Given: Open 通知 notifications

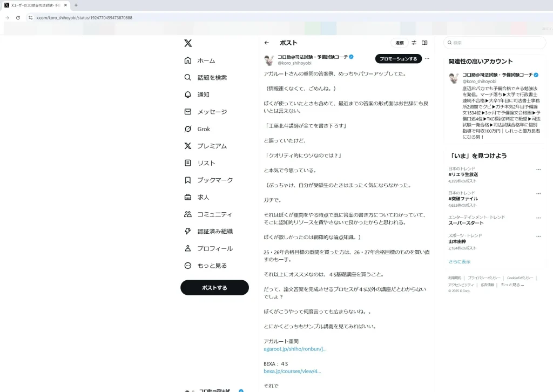Looking at the screenshot, I should (x=197, y=94).
